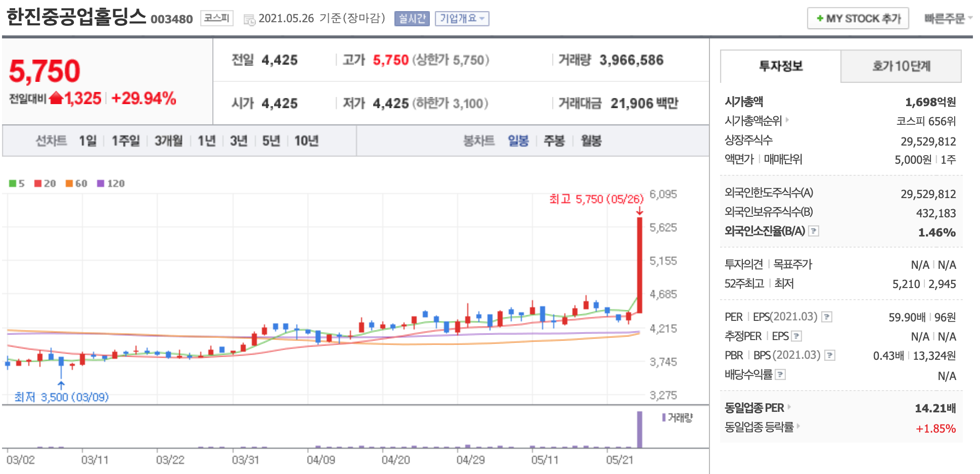Select the 10년 line chart period
Screen dimensions: 980x474
(306, 140)
